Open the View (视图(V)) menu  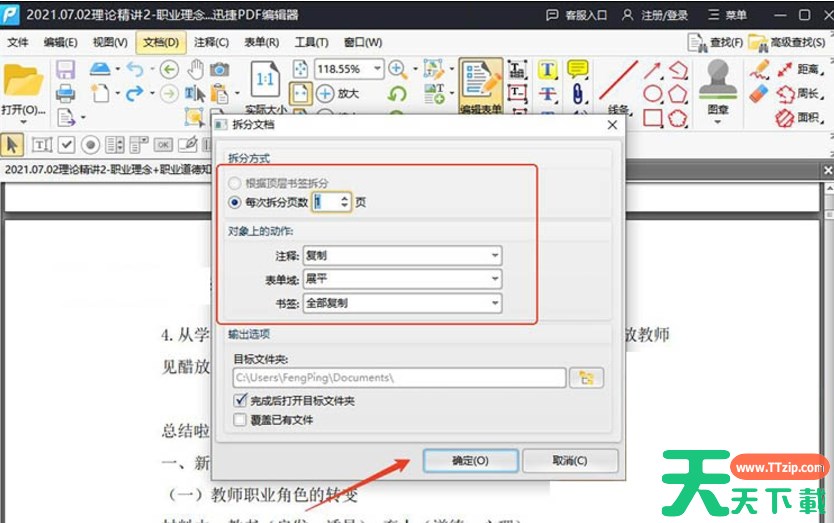click(x=110, y=43)
